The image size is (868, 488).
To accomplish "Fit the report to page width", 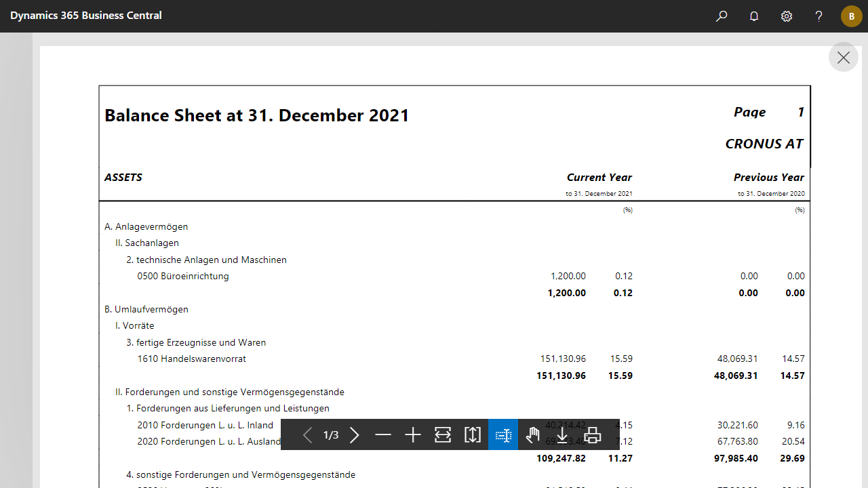I will 443,435.
